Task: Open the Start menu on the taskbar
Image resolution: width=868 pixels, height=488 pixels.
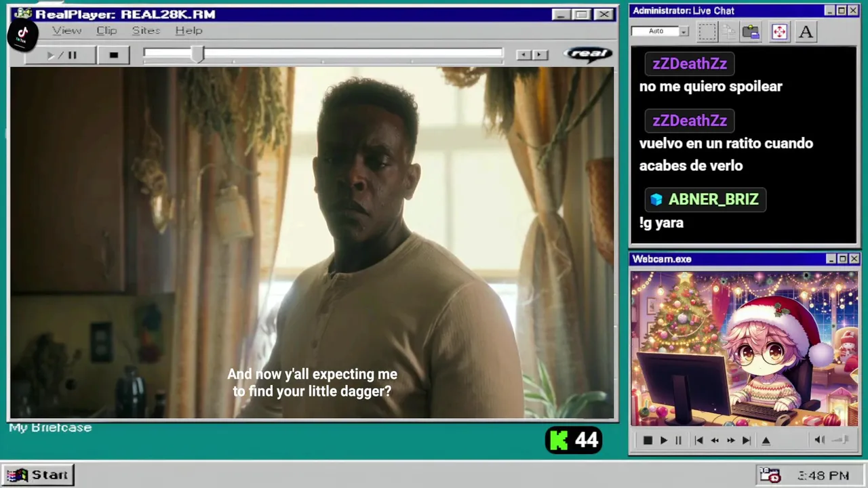Action: 38,475
